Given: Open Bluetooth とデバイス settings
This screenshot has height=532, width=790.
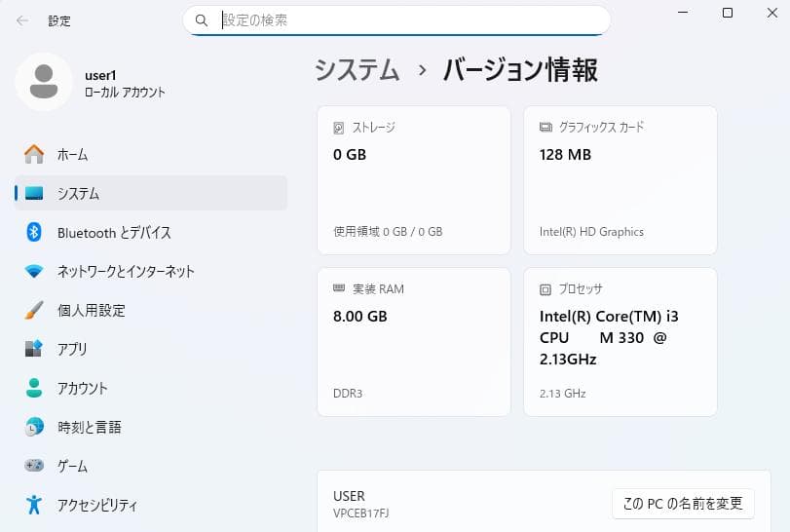Looking at the screenshot, I should pos(151,232).
